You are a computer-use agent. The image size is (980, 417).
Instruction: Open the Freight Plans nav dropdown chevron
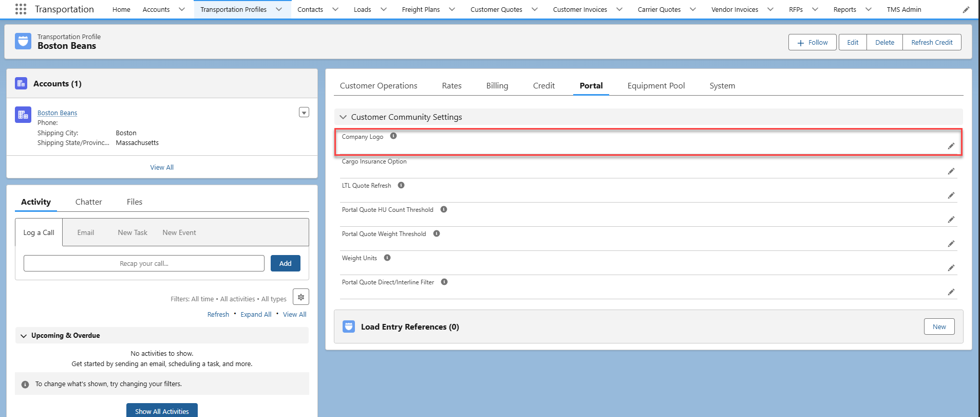pyautogui.click(x=452, y=9)
